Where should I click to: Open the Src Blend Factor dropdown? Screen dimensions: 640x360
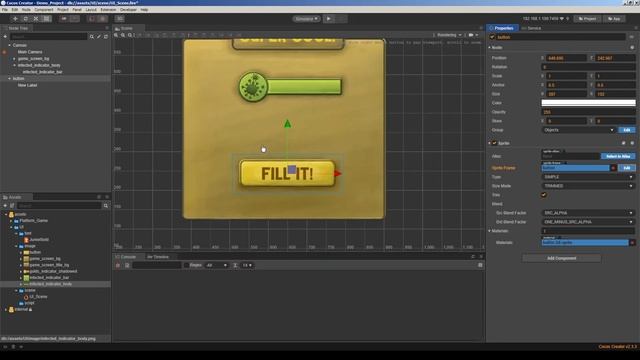(588, 213)
